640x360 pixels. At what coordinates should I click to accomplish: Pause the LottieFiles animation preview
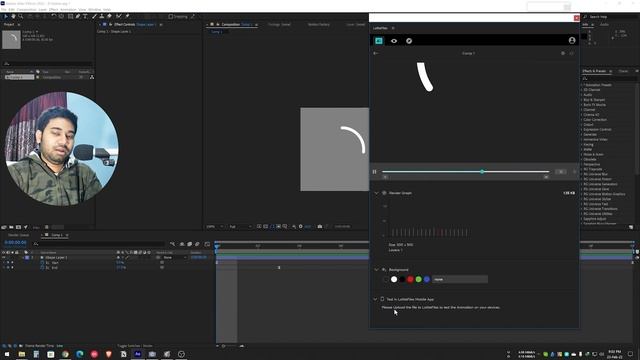374,172
